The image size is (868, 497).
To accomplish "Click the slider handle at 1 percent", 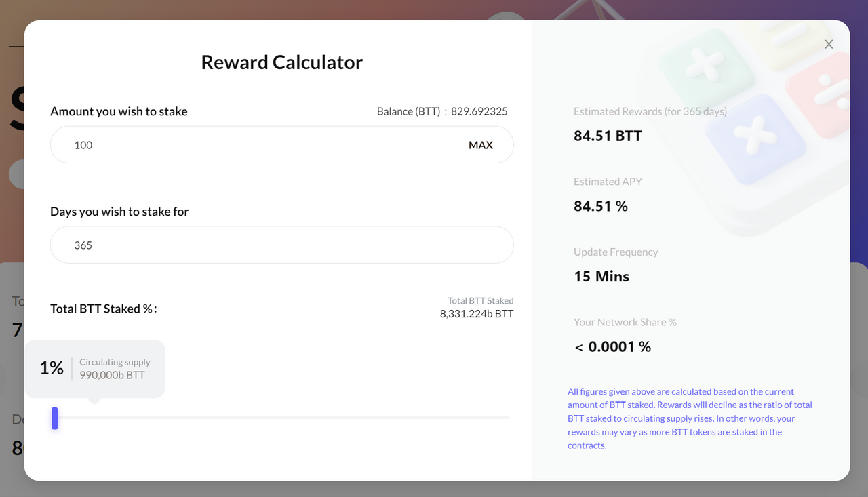I will click(x=54, y=418).
